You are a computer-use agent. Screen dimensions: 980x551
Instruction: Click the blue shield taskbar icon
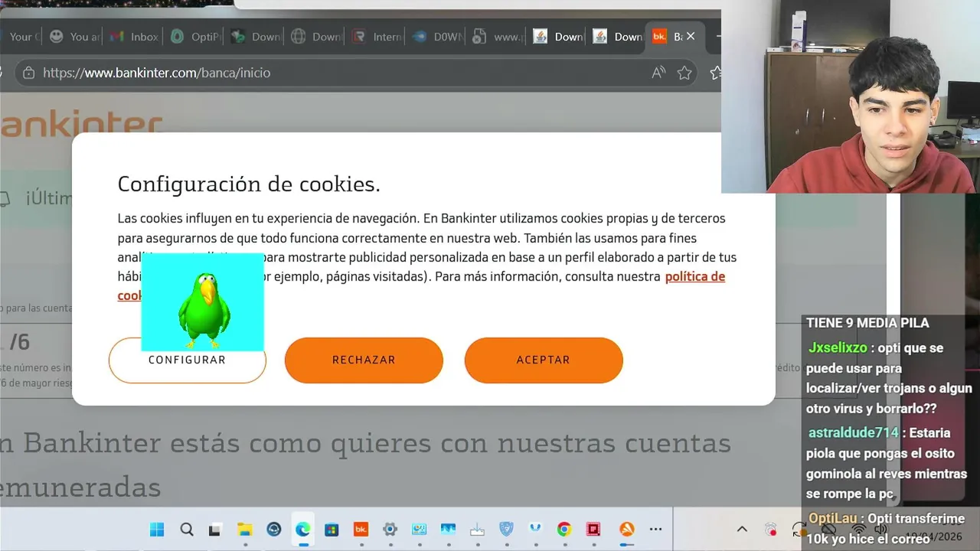(506, 529)
